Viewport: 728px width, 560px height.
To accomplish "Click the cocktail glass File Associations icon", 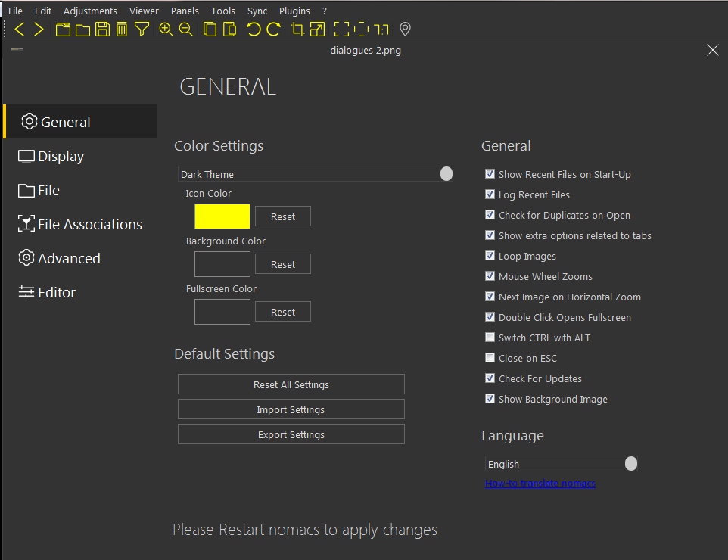I will pyautogui.click(x=26, y=223).
